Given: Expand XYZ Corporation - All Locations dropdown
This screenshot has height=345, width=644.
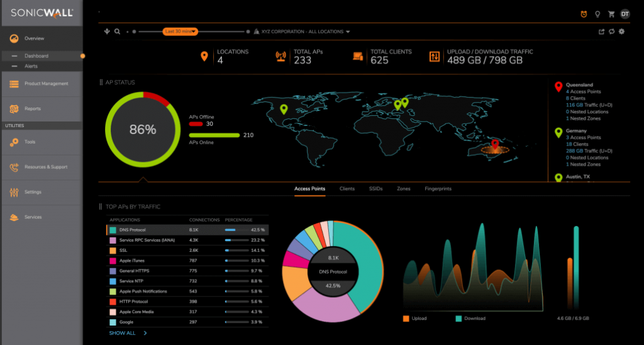Looking at the screenshot, I should [x=302, y=31].
